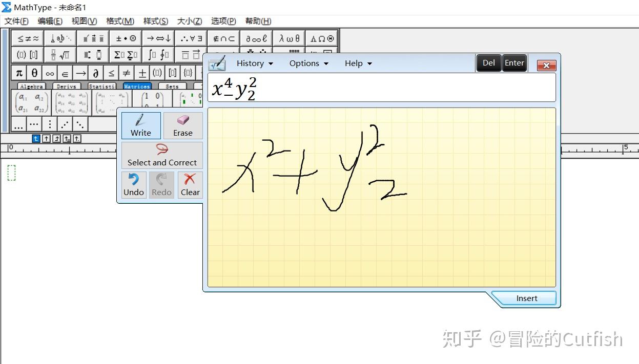
Task: Click the recognized formula preview field
Action: pyautogui.click(x=381, y=88)
